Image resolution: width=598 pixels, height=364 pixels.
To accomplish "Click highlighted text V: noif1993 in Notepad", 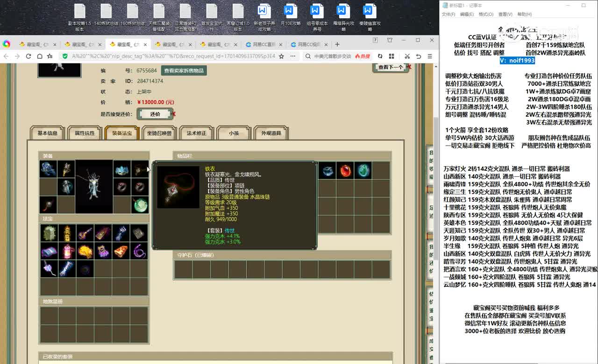I will [x=517, y=60].
